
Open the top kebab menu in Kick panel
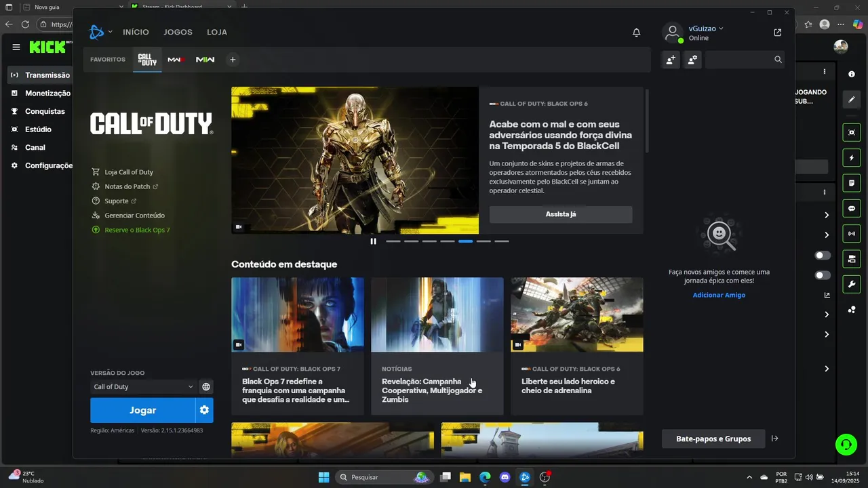(x=825, y=71)
